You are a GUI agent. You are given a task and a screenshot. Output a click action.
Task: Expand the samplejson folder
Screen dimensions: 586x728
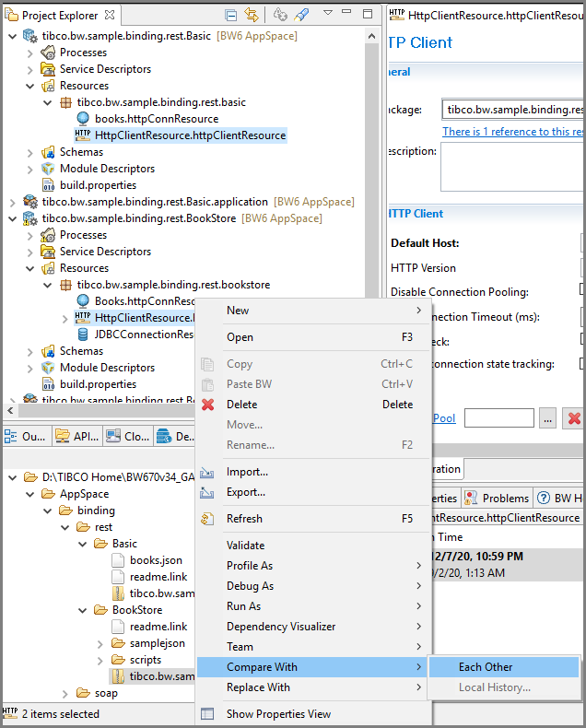100,643
